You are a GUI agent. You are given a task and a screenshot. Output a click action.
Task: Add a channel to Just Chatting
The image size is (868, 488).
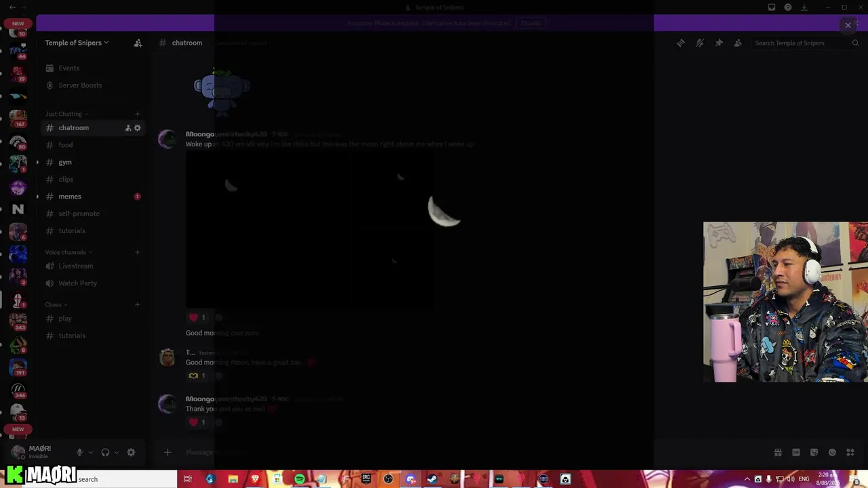tap(137, 114)
